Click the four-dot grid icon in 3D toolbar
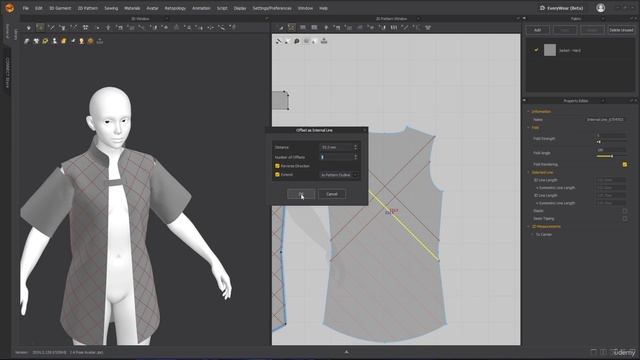Screen dimensions: 640x360 tap(85, 28)
